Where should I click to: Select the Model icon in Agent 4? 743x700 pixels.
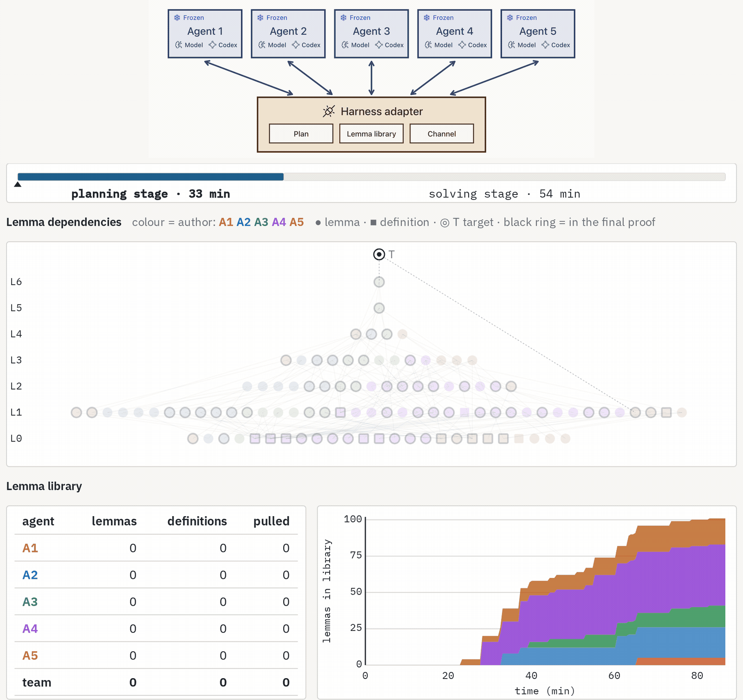(x=428, y=45)
